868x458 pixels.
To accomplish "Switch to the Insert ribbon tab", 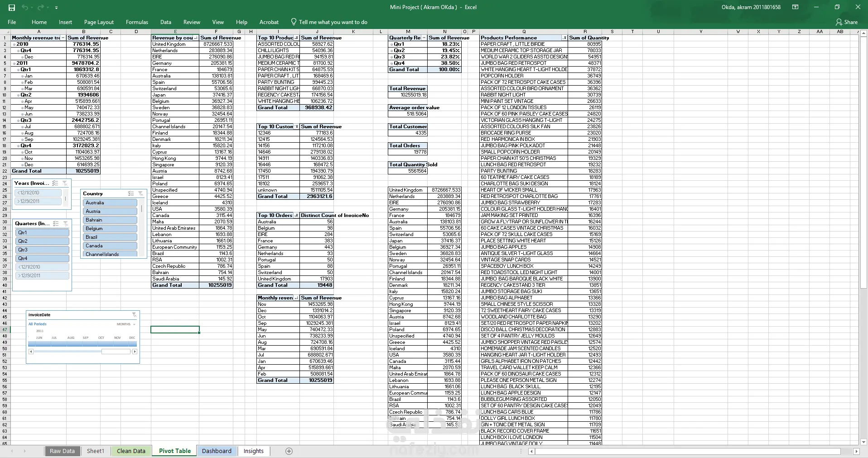I will click(x=65, y=22).
